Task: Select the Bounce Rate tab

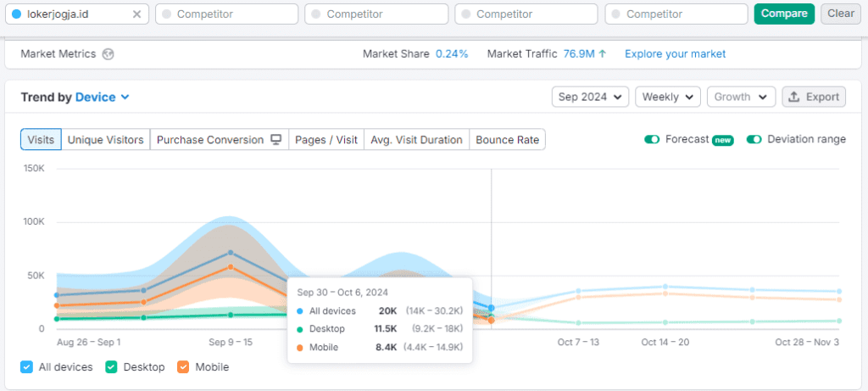Action: pyautogui.click(x=507, y=140)
